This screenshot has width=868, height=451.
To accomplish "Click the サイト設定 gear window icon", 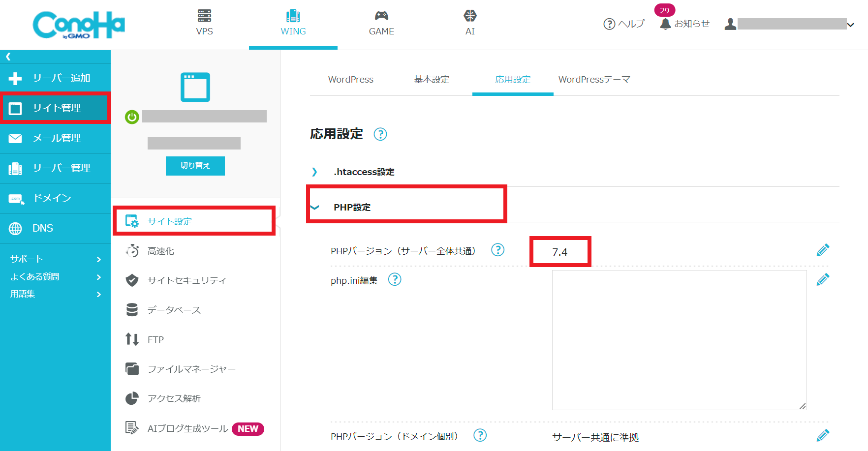I will [132, 221].
